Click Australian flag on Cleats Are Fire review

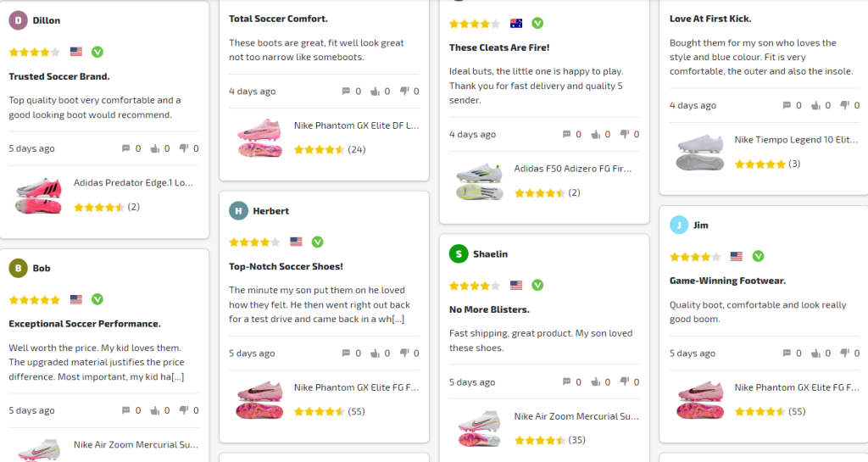(x=516, y=23)
